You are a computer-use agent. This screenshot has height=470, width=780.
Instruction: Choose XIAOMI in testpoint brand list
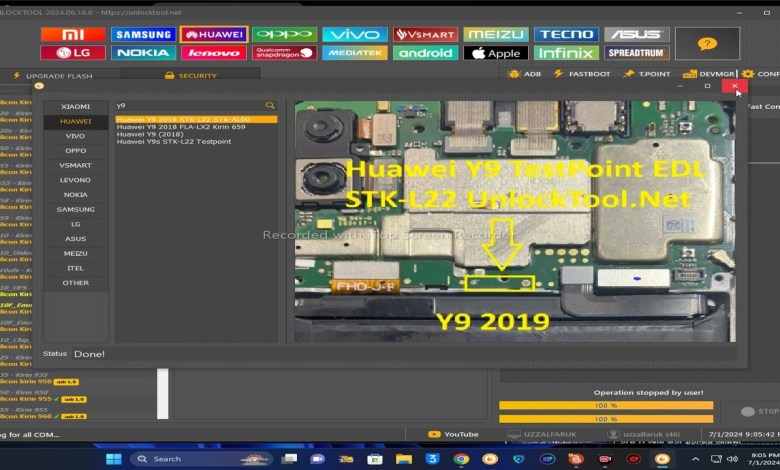click(76, 106)
